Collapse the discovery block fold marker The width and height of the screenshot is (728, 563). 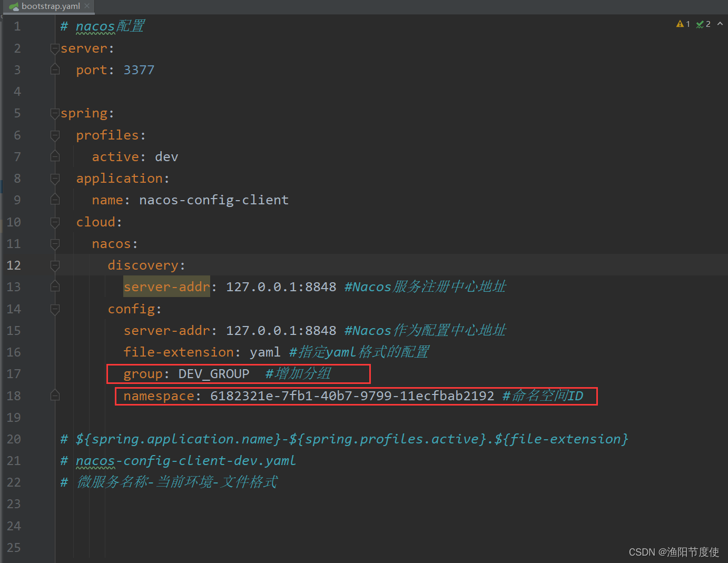(55, 265)
